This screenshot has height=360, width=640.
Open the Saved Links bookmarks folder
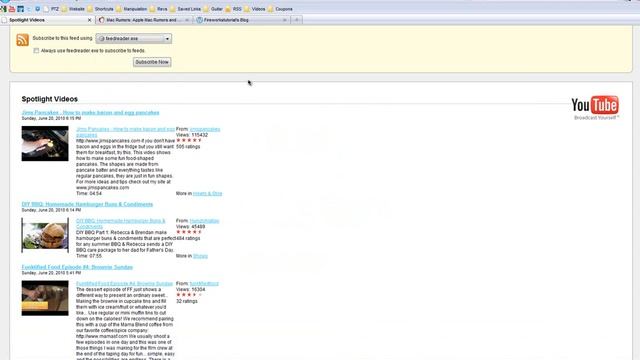coord(185,9)
